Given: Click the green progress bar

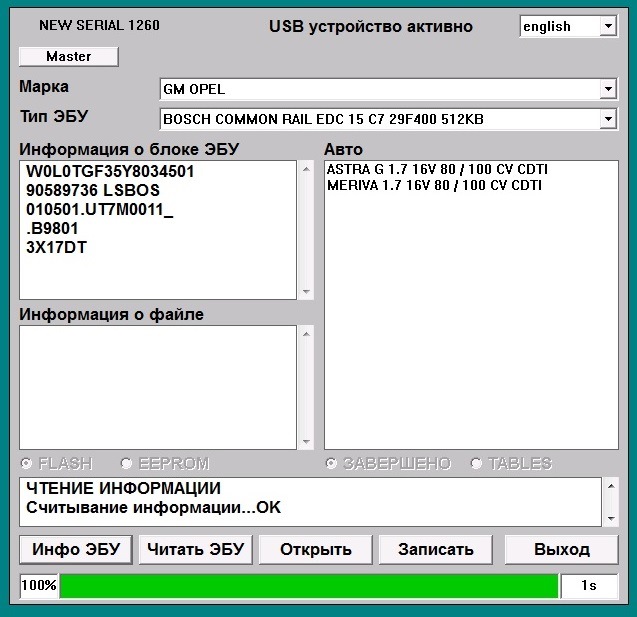Looking at the screenshot, I should (x=309, y=586).
